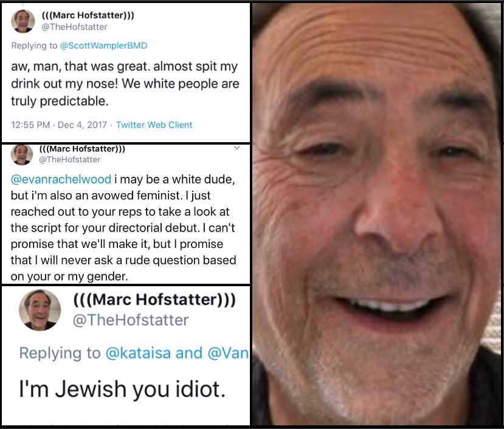Click the @kataisa reply mention
The width and height of the screenshot is (504, 429).
[138, 353]
